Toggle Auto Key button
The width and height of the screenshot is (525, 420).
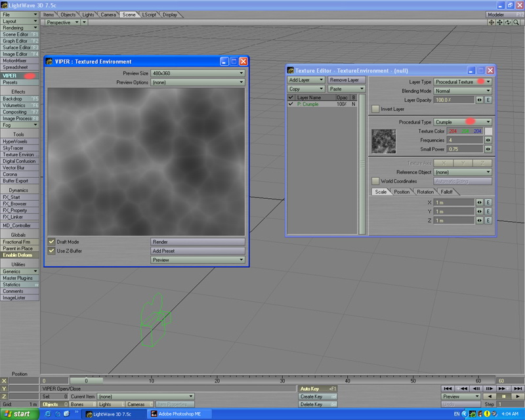coord(318,388)
